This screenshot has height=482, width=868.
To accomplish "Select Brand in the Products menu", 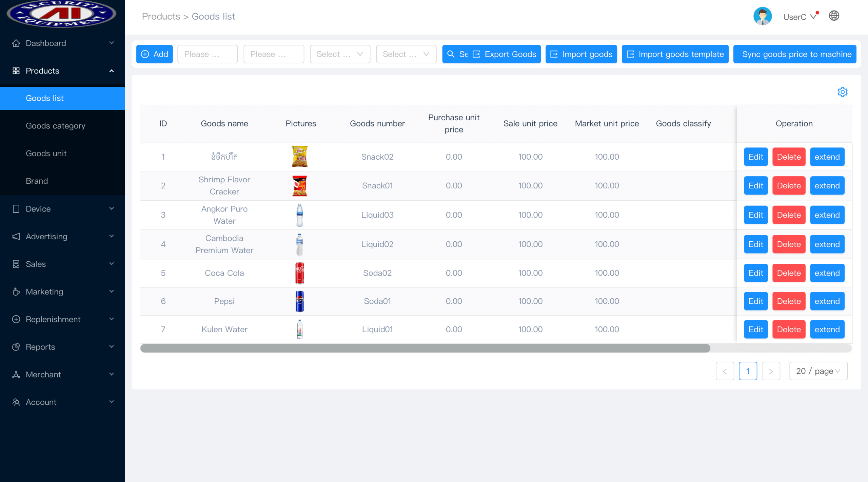I will 37,181.
